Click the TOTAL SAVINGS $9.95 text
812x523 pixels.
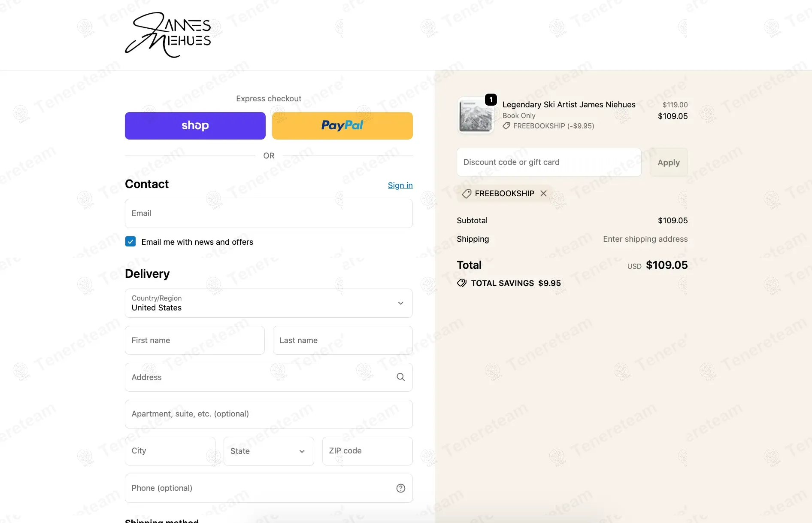[516, 283]
